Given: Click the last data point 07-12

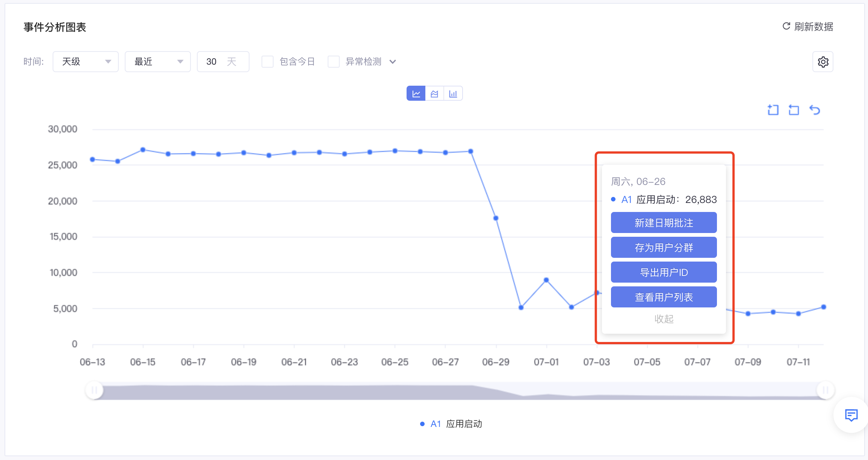Looking at the screenshot, I should click(x=824, y=307).
